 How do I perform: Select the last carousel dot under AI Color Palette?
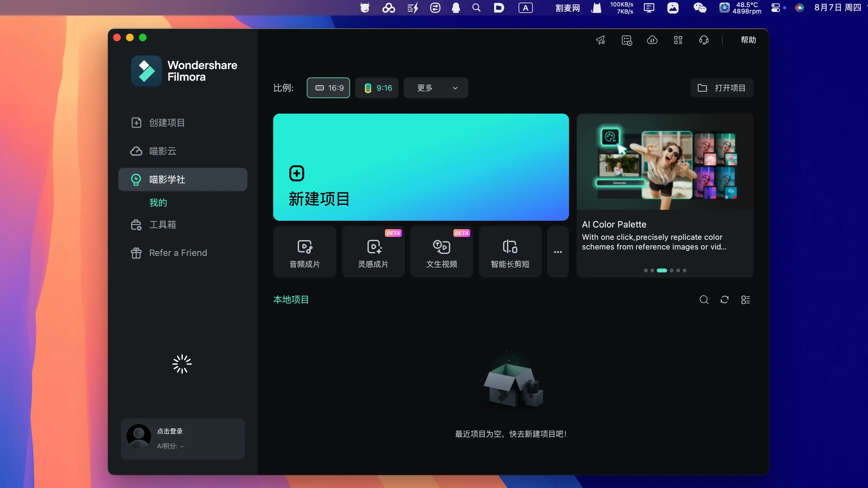click(x=684, y=270)
